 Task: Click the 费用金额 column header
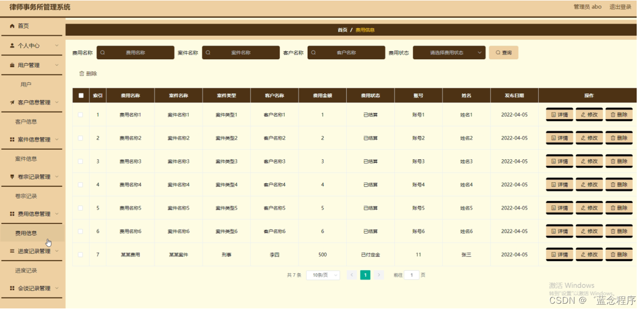click(322, 96)
